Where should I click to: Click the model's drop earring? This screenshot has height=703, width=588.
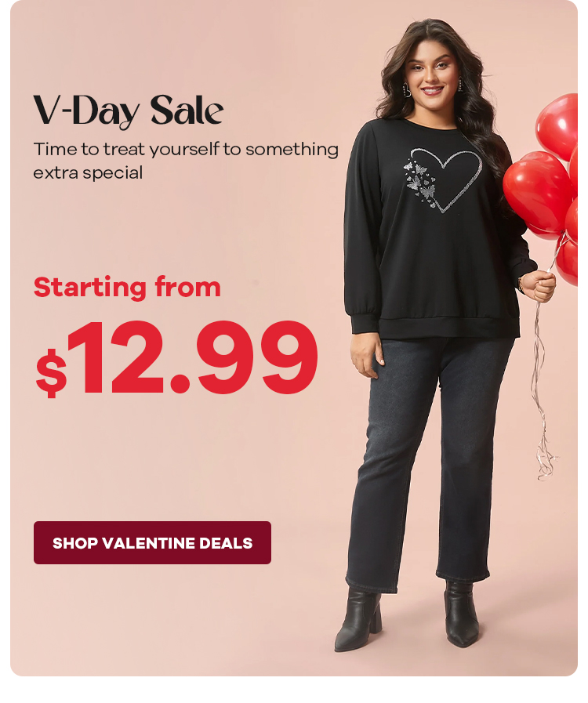(406, 89)
